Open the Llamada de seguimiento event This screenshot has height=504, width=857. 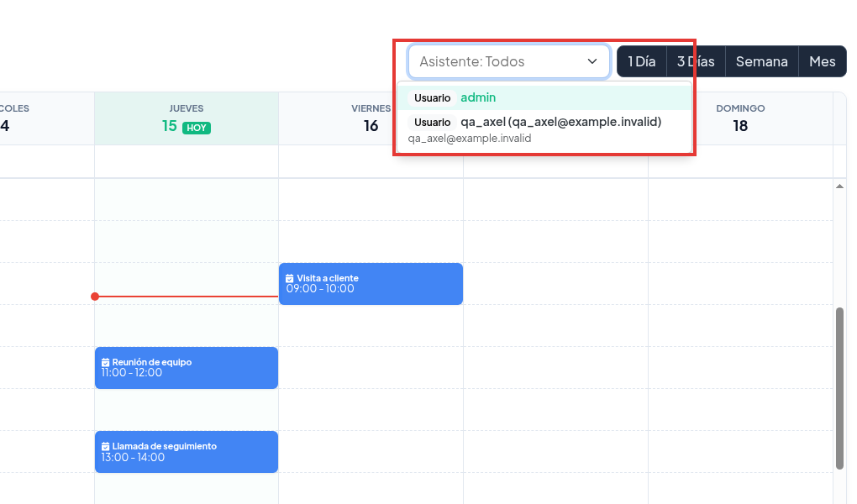click(x=187, y=452)
